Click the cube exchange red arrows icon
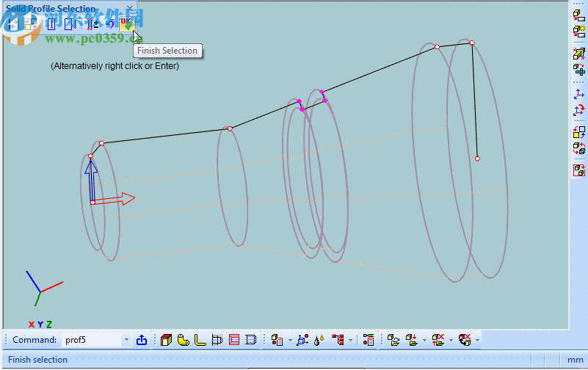 click(579, 148)
